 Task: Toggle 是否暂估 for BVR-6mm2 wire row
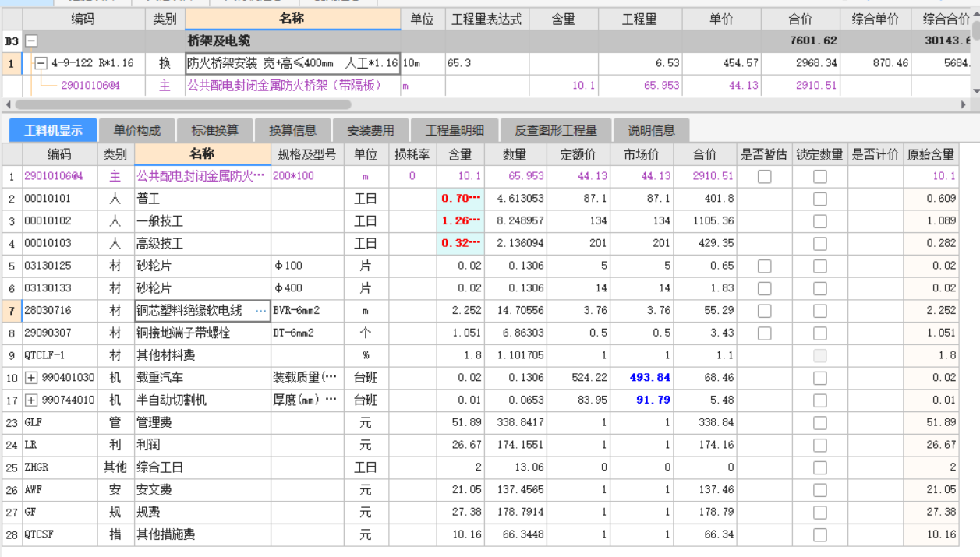[x=765, y=311]
